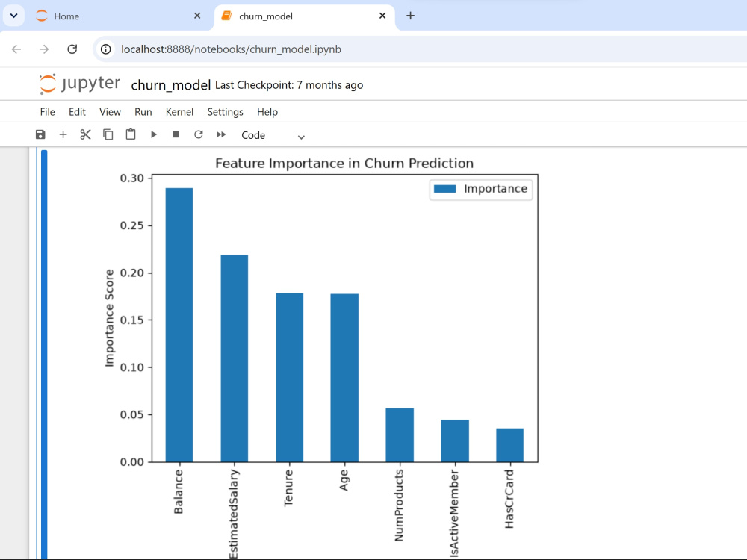Paste cell from clipboard icon
Viewport: 747px width, 560px height.
[x=131, y=134]
